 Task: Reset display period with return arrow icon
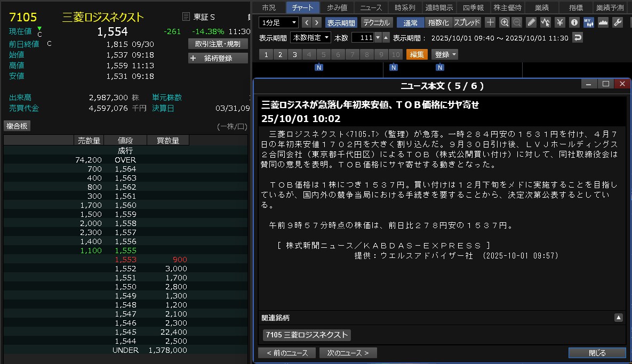coord(578,38)
